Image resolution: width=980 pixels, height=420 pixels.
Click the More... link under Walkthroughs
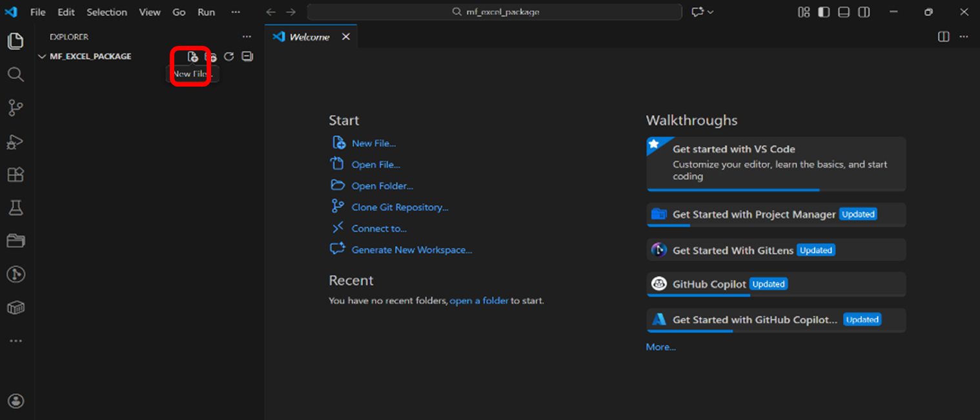(660, 347)
